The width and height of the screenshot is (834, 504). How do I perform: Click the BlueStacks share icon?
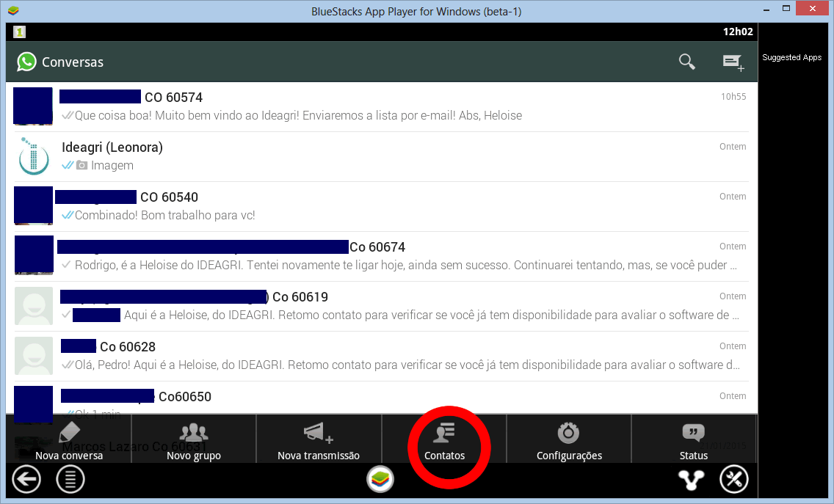(x=692, y=480)
